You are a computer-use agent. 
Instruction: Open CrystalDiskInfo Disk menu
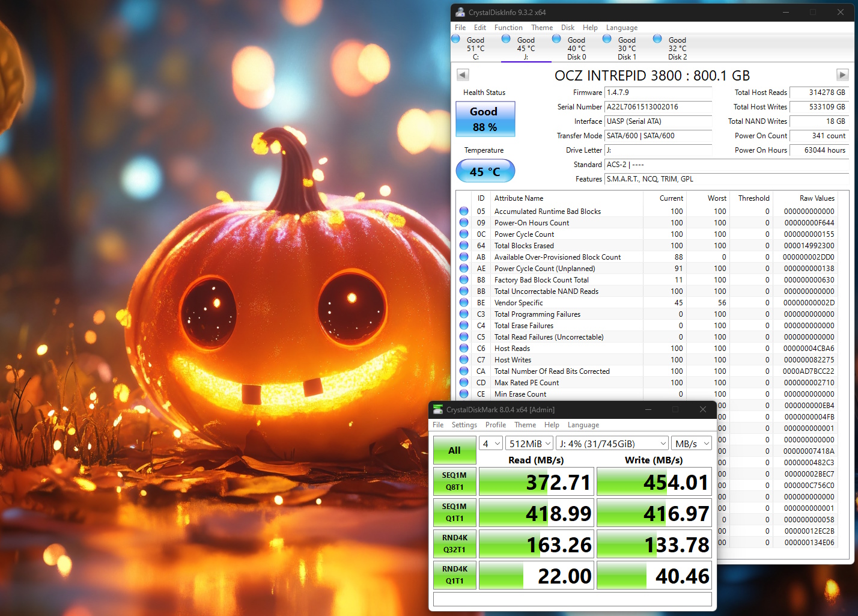point(568,28)
